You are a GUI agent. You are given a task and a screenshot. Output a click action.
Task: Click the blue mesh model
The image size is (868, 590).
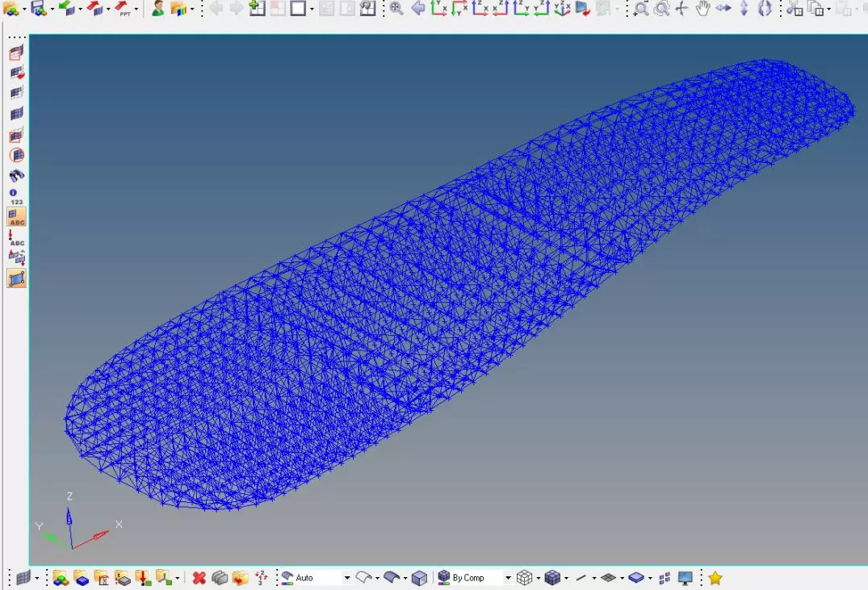pyautogui.click(x=452, y=291)
